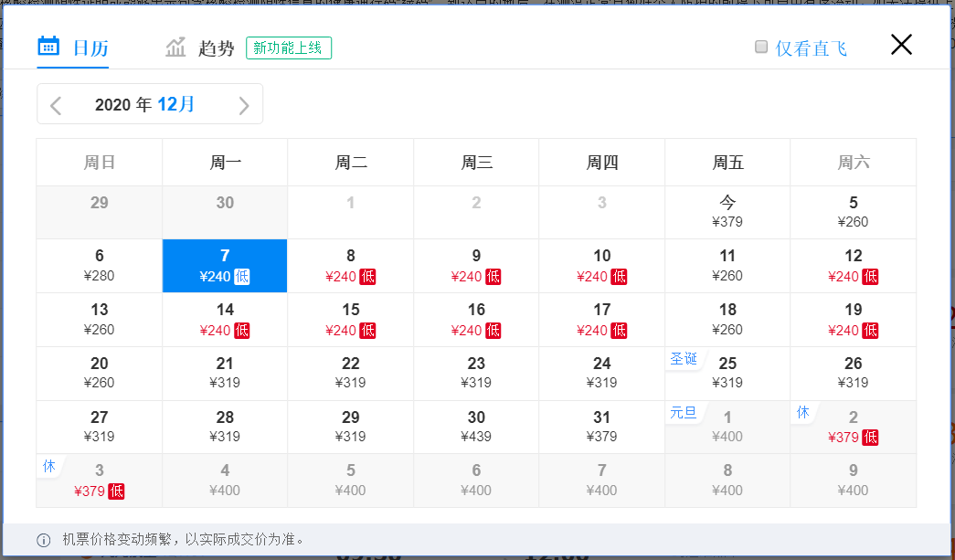Image resolution: width=955 pixels, height=560 pixels.
Task: Select December 24 date cell
Action: (601, 373)
